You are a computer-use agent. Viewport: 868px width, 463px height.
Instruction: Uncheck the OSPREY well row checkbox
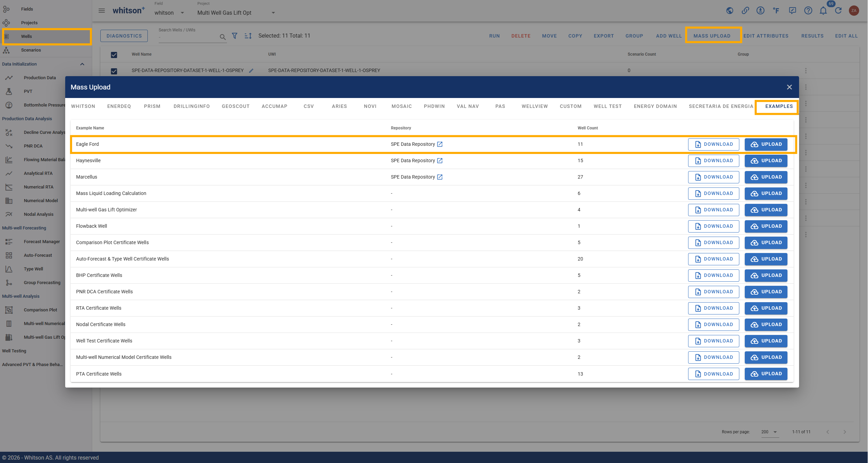coord(114,71)
